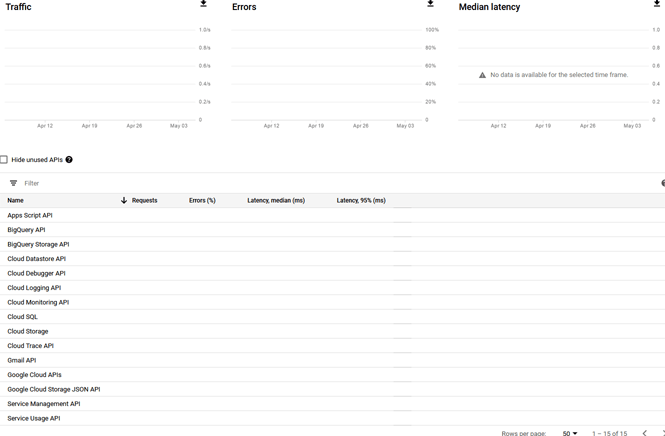Click the filter list icon

[x=14, y=183]
